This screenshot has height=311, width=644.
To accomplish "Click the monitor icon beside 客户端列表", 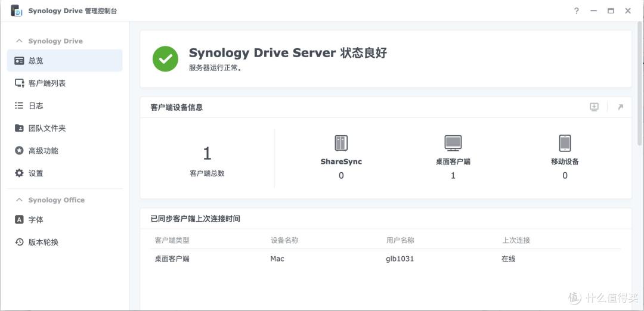I will [x=19, y=83].
